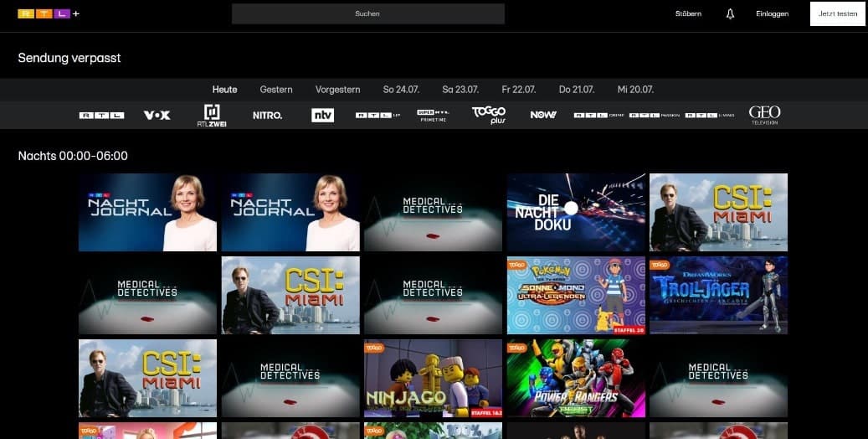
Task: Open the Trolljäger thumbnail
Action: coord(718,296)
